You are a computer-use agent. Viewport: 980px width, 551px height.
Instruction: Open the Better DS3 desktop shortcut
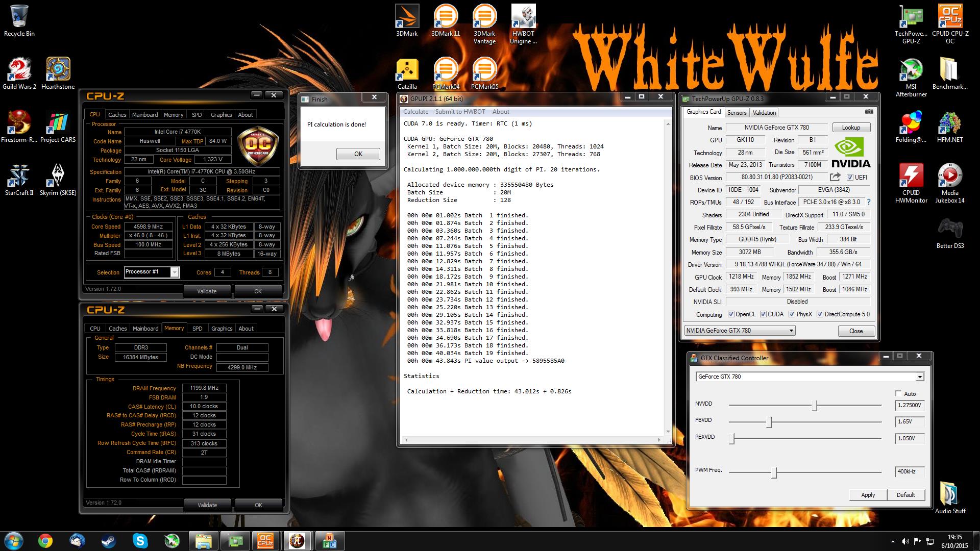coord(950,233)
